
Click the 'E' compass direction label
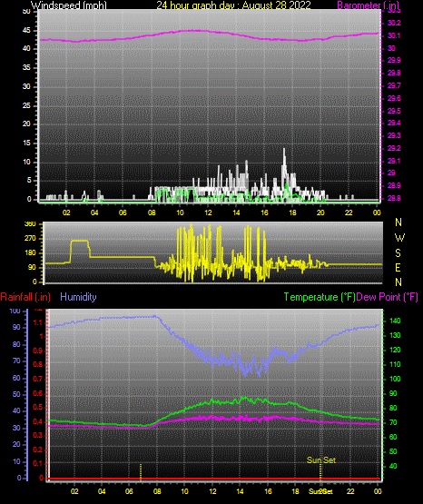398,268
